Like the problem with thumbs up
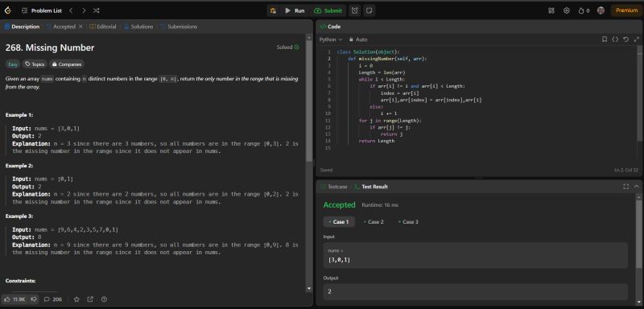This screenshot has width=644, height=309. click(14, 299)
